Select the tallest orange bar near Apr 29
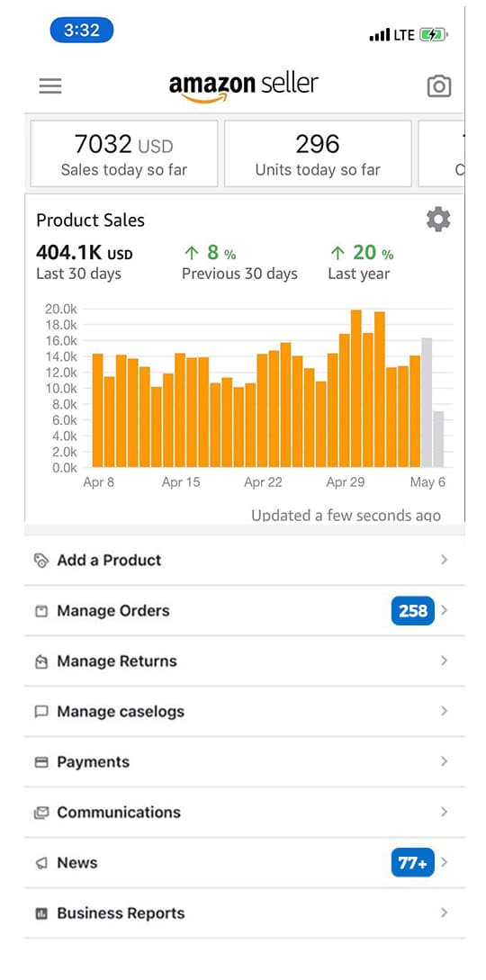The image size is (486, 980). [356, 389]
